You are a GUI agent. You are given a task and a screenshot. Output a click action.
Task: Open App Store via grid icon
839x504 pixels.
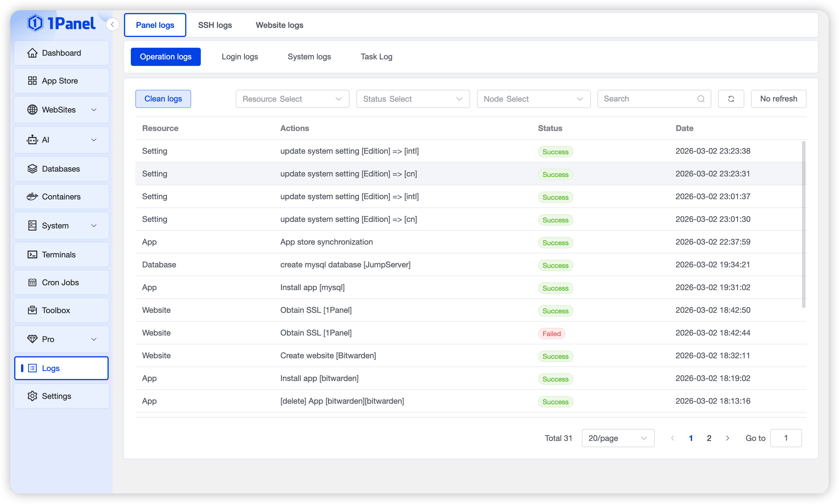tap(32, 81)
